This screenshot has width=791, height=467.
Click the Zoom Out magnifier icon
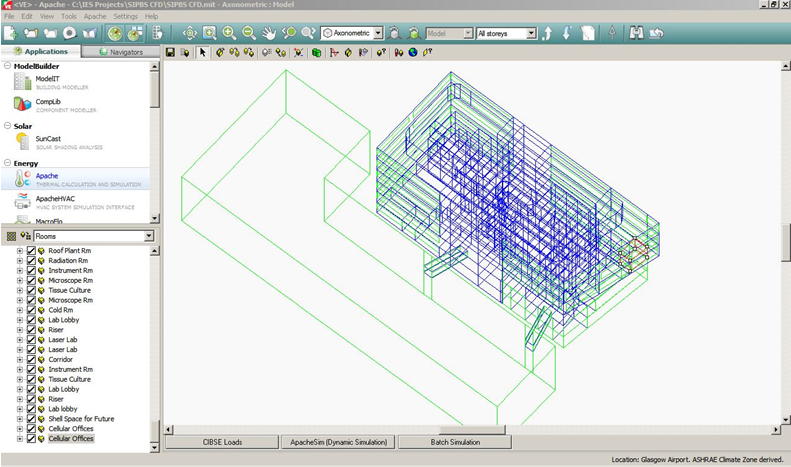click(x=248, y=34)
